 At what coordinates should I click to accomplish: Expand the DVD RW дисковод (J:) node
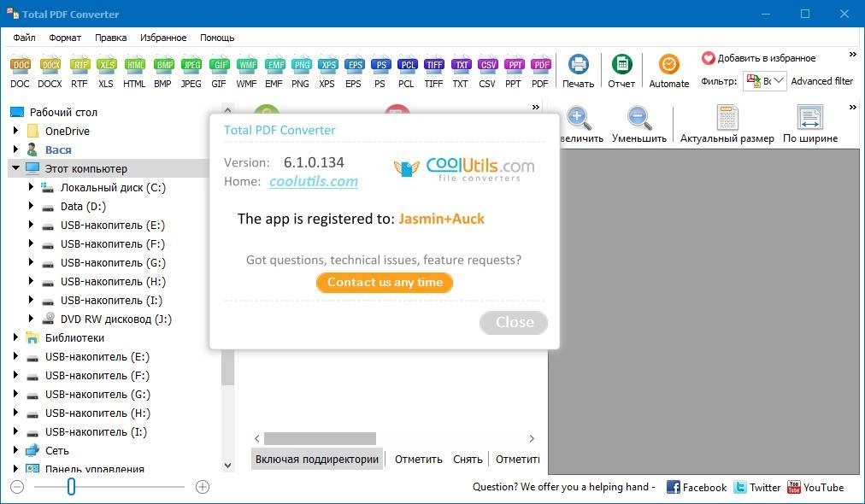tap(32, 318)
